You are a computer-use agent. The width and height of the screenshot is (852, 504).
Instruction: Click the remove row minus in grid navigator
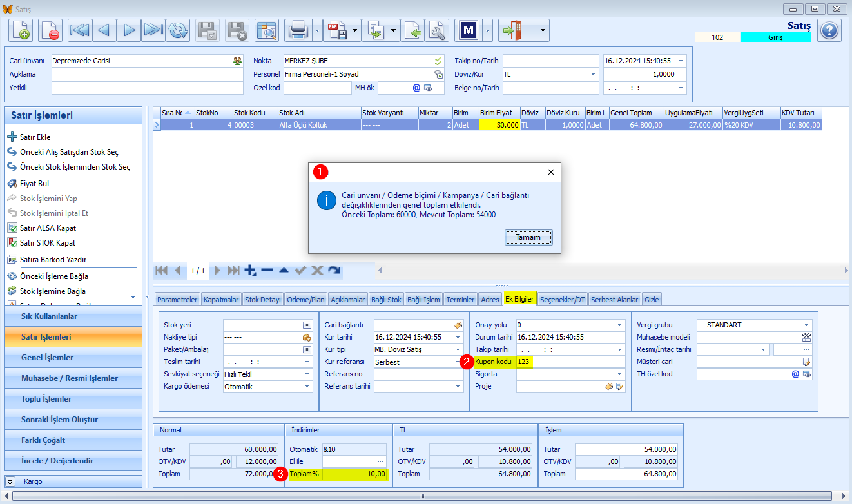coord(267,271)
